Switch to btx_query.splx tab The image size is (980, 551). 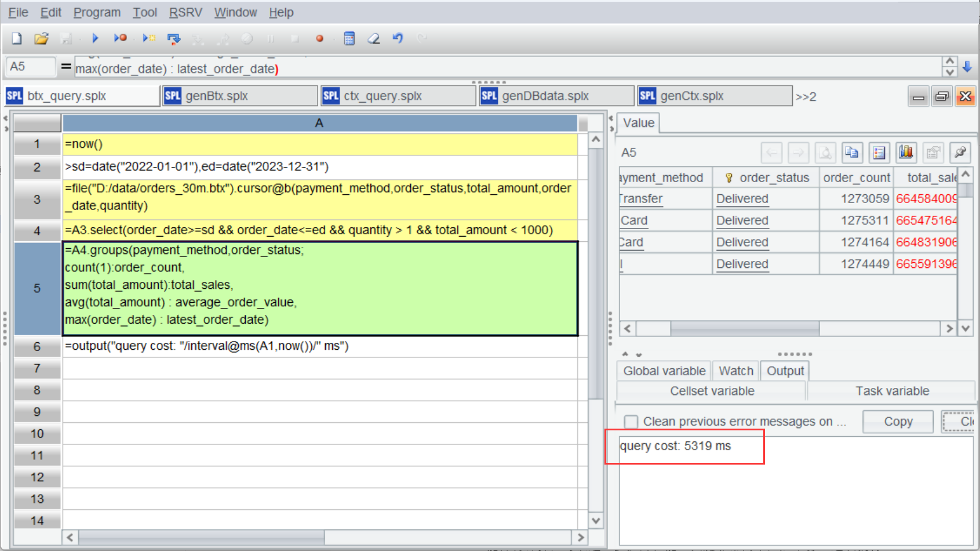coord(82,96)
